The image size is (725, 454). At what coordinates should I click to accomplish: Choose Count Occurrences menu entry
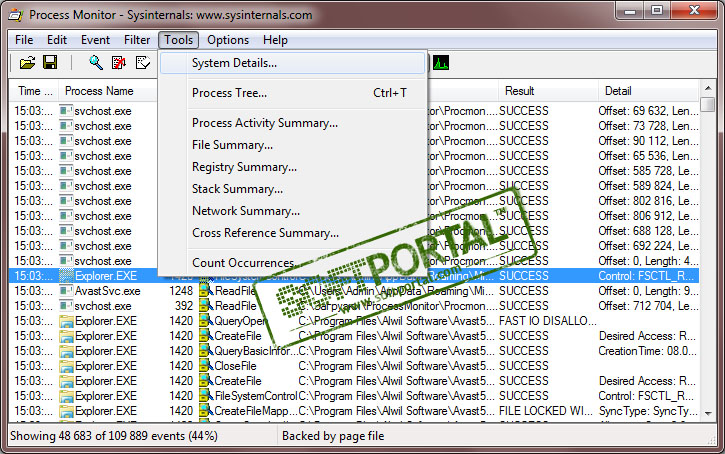click(x=292, y=263)
